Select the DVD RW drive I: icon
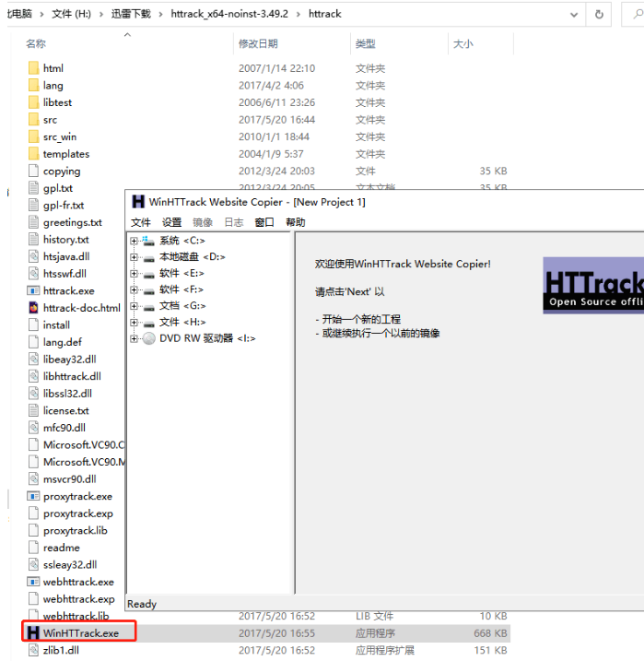The image size is (644, 661). (x=149, y=338)
